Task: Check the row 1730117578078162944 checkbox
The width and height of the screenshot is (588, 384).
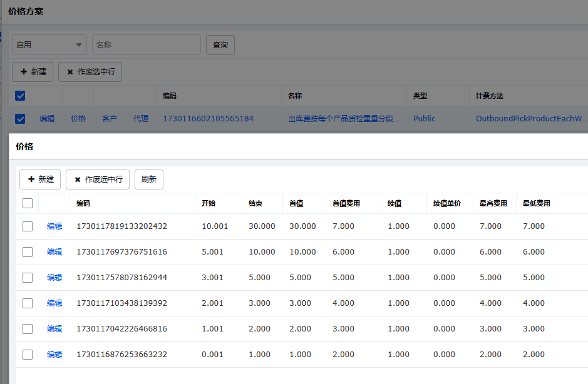Action: pyautogui.click(x=28, y=278)
